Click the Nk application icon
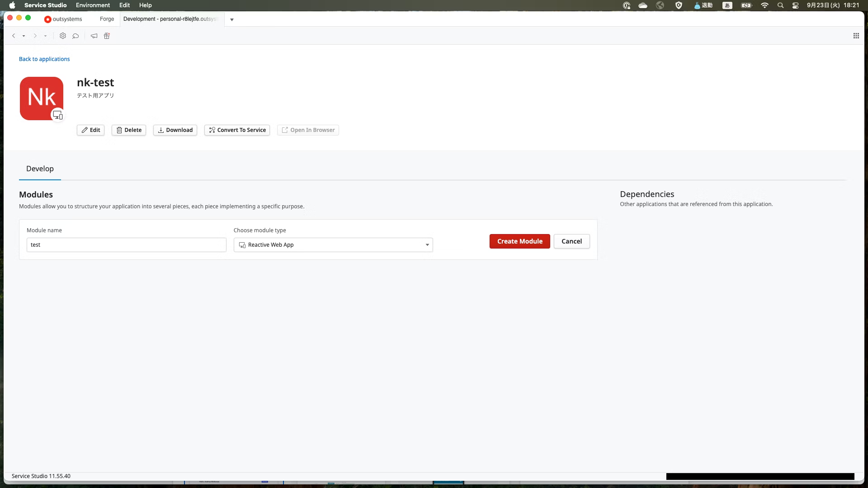This screenshot has width=868, height=488. 42,98
